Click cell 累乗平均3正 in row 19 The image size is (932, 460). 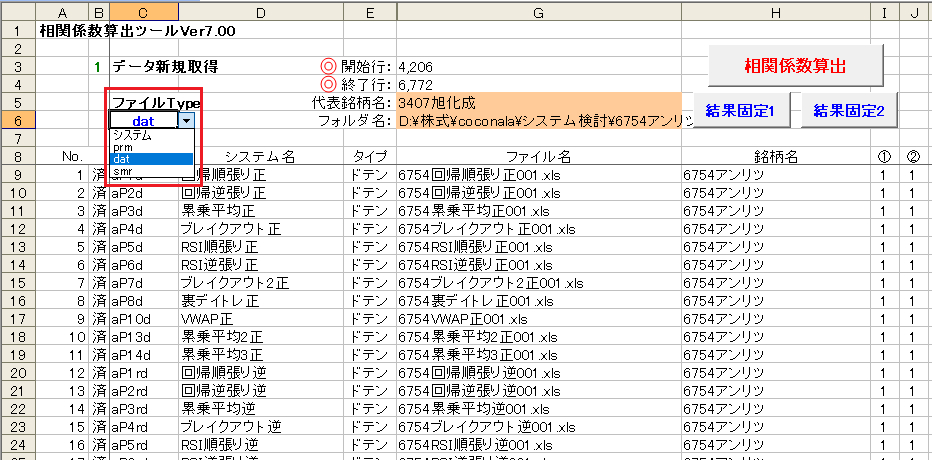tap(260, 355)
